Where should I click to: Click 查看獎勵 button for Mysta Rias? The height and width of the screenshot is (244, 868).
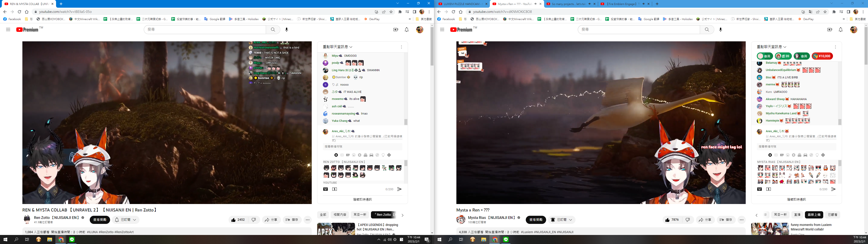536,220
